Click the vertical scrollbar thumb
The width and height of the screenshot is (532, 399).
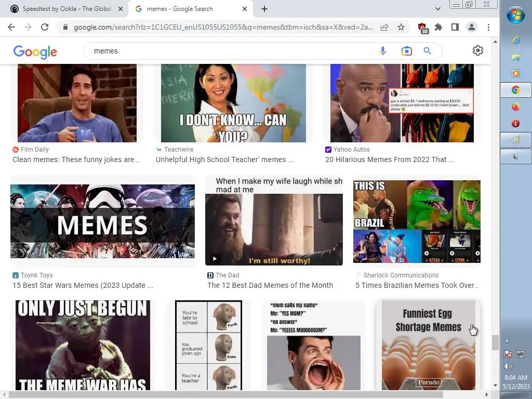(x=495, y=342)
